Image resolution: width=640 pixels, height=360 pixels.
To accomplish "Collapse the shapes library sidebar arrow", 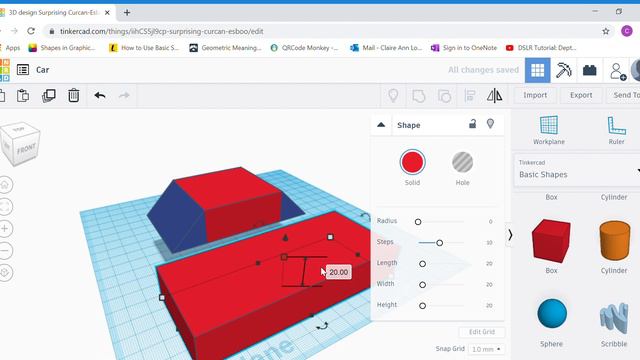I will click(x=510, y=235).
